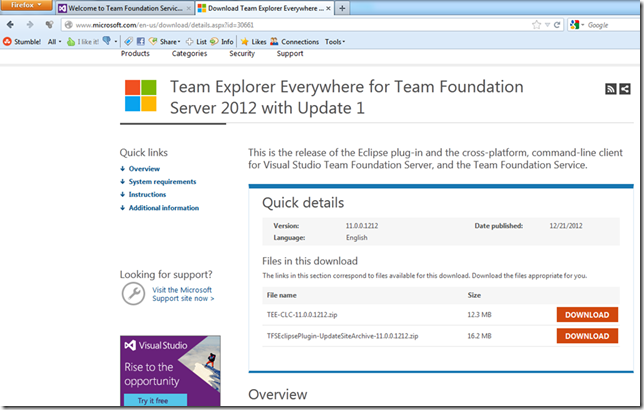
Task: Click the wrench support icon
Action: tap(133, 294)
